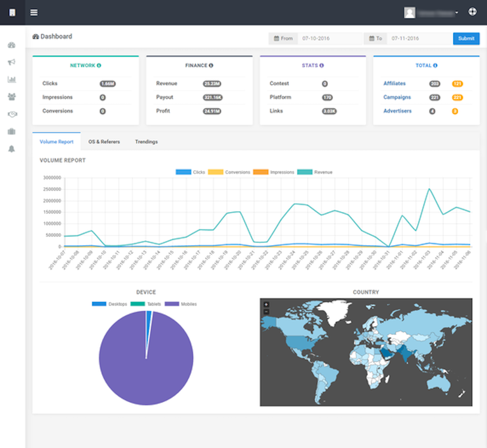Screen dimensions: 487x448
Task: Switch to the OS & Referers tab
Action: click(104, 141)
